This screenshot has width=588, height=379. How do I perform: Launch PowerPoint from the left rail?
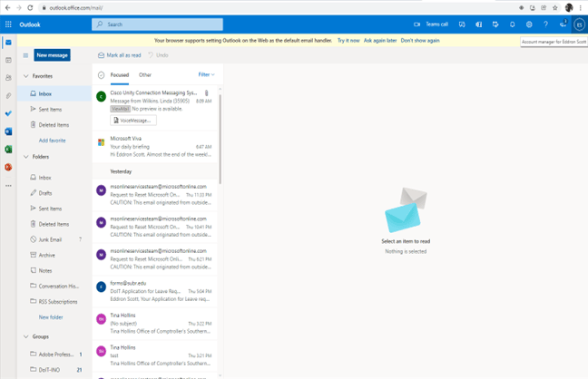coord(8,167)
